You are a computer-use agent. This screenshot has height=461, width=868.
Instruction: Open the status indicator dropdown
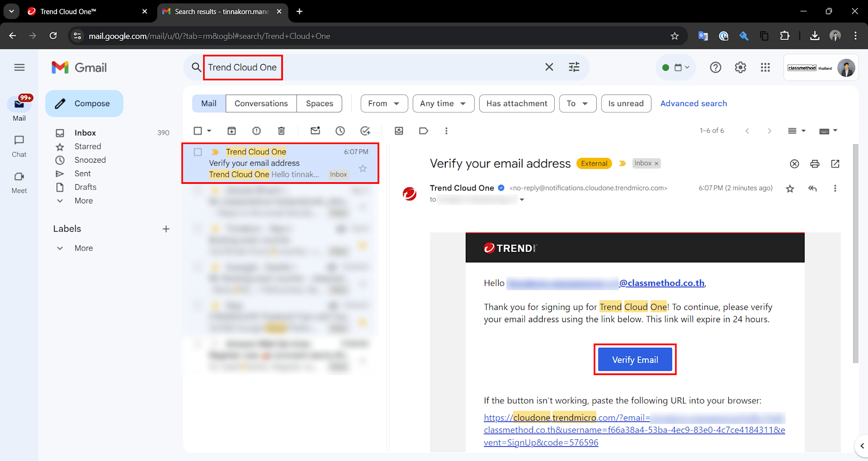[676, 67]
